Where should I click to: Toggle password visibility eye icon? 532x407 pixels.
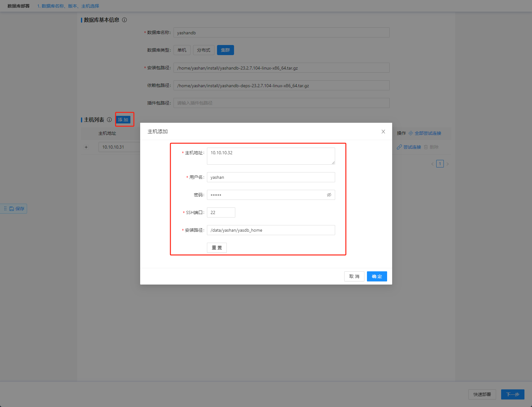(329, 195)
